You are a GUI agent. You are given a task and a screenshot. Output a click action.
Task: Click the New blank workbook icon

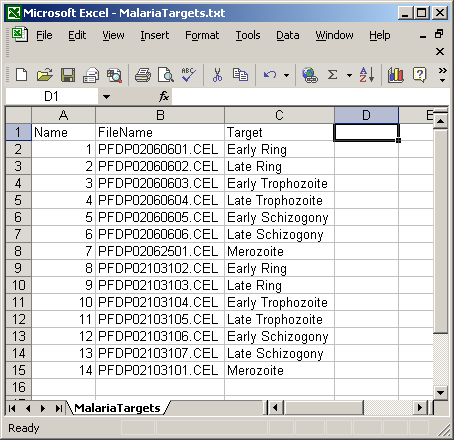(22, 75)
